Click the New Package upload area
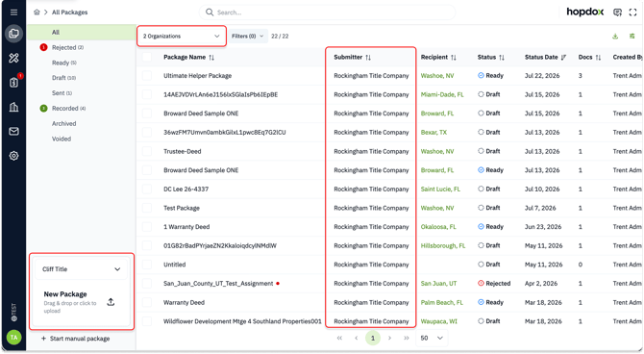 (81, 302)
